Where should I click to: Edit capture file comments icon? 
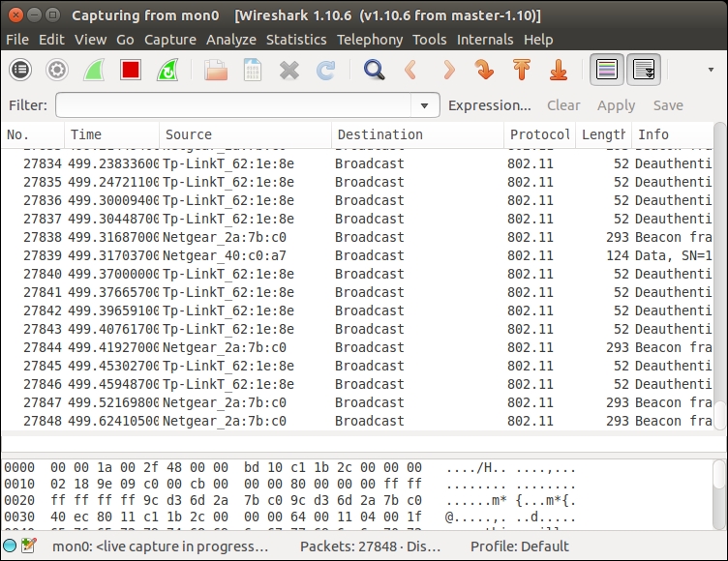pyautogui.click(x=28, y=546)
